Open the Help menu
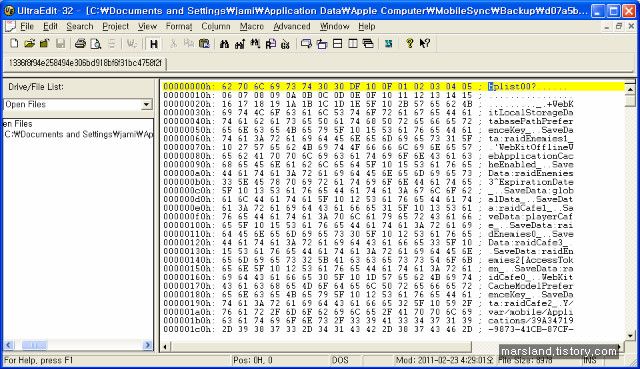This screenshot has width=640, height=369. pyautogui.click(x=367, y=27)
